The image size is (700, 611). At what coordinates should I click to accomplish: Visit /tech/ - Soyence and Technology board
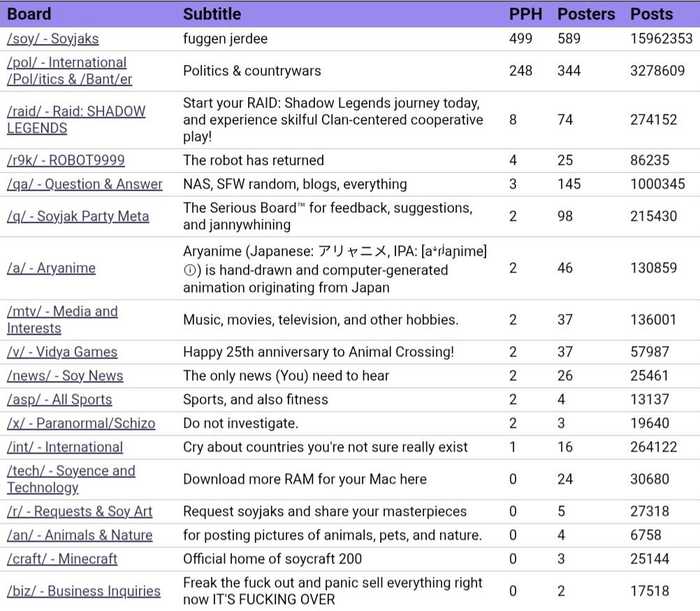(x=71, y=479)
